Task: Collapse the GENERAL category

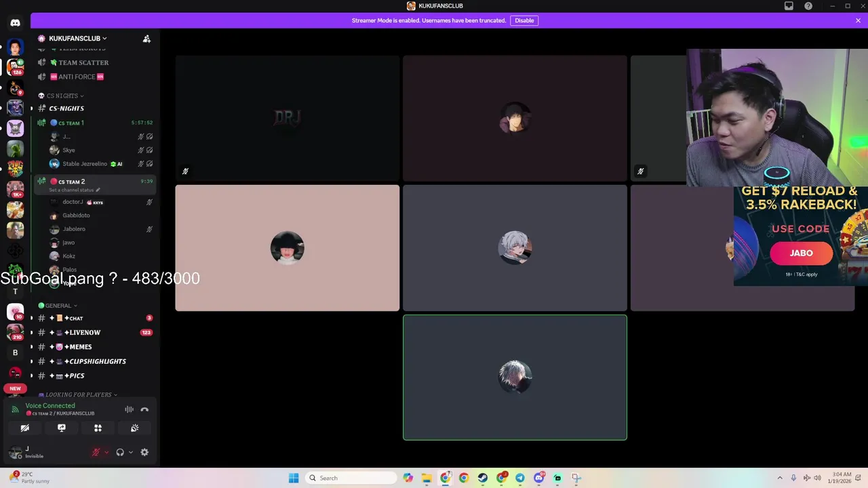Action: click(58, 306)
